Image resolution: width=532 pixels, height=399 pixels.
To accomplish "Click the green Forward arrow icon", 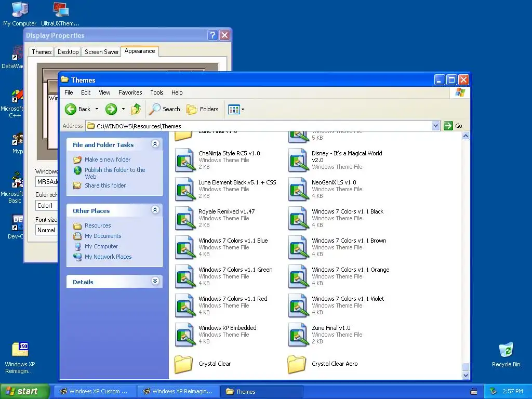I will [x=111, y=109].
